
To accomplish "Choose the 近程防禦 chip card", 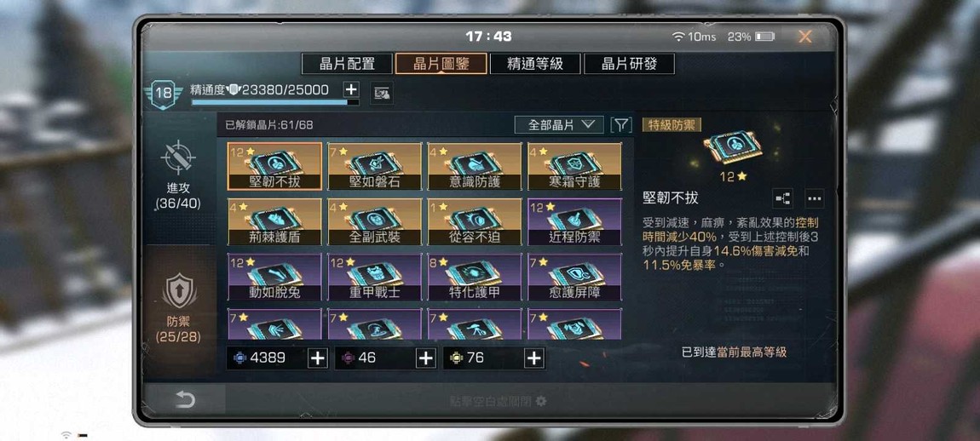I will (574, 221).
